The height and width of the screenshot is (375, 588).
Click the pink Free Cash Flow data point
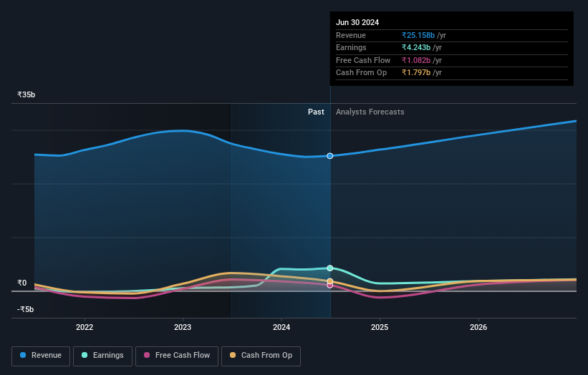pos(330,286)
